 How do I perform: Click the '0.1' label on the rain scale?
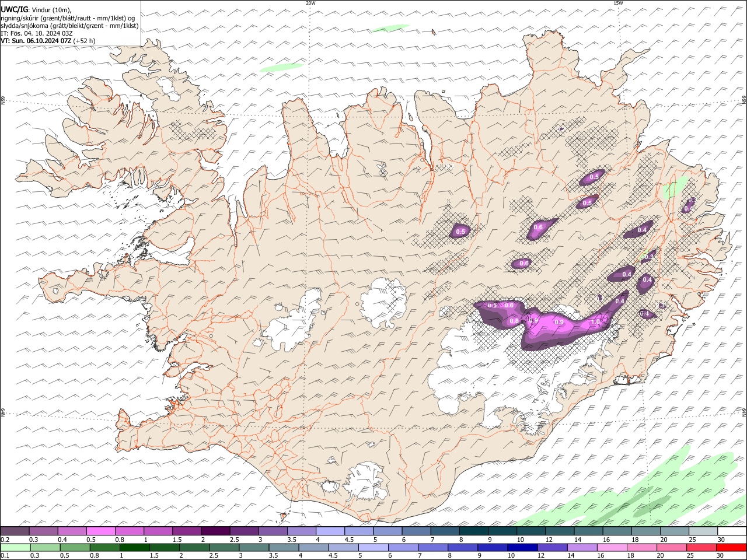pyautogui.click(x=5, y=556)
